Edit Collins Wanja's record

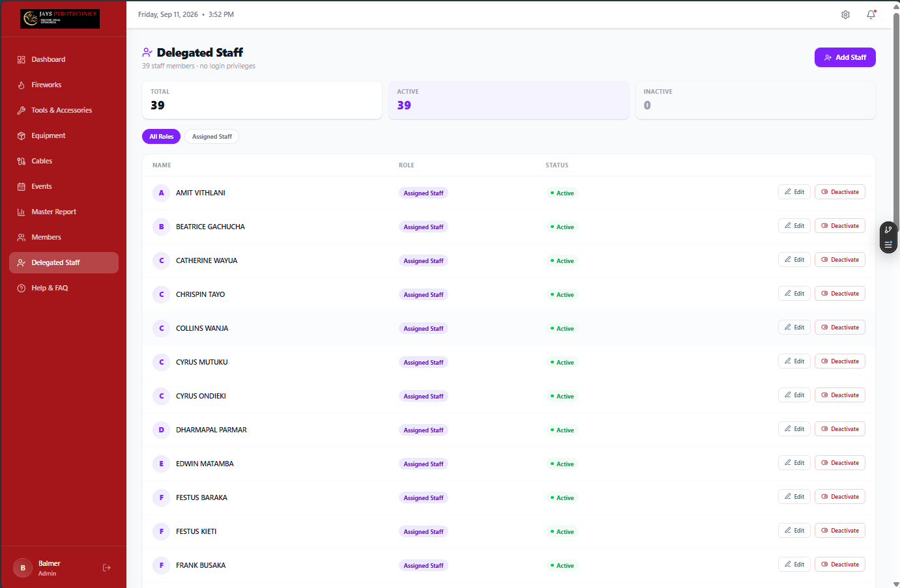click(x=794, y=328)
